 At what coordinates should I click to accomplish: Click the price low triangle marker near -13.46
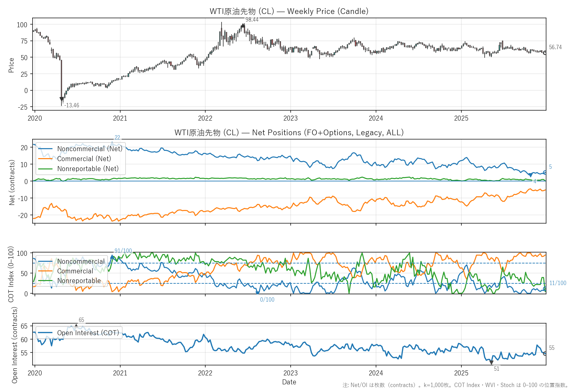[61, 99]
